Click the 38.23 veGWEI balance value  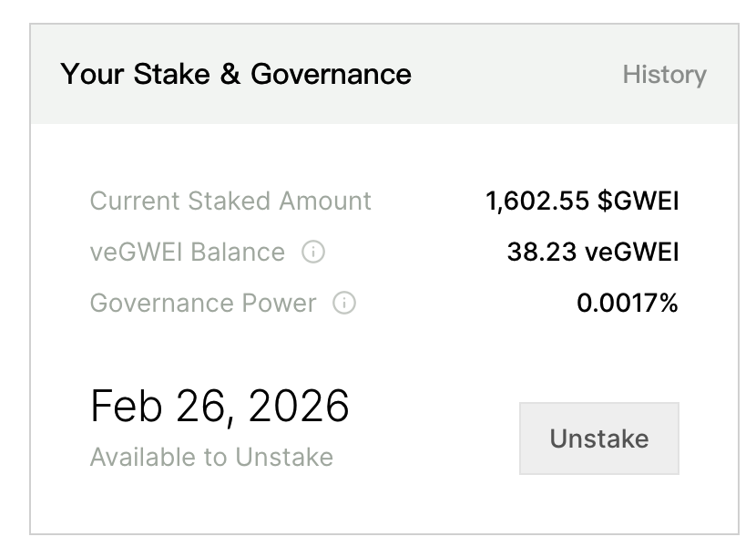tap(592, 253)
